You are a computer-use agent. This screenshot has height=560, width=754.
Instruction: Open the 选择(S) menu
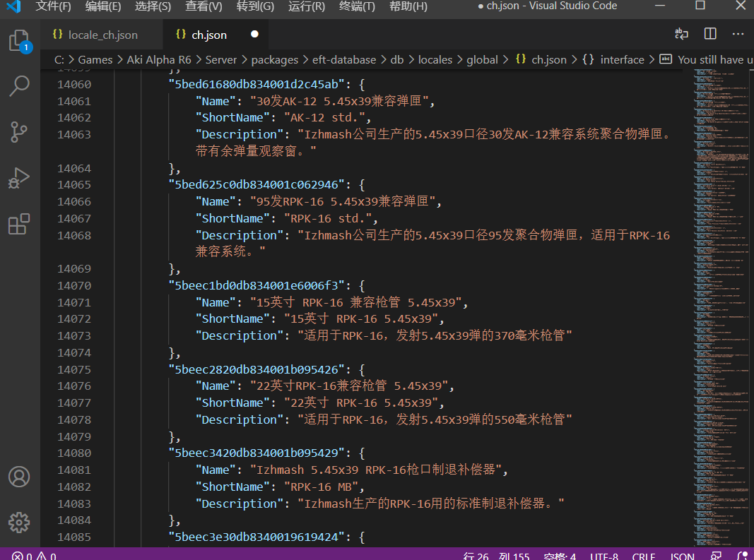pos(153,6)
